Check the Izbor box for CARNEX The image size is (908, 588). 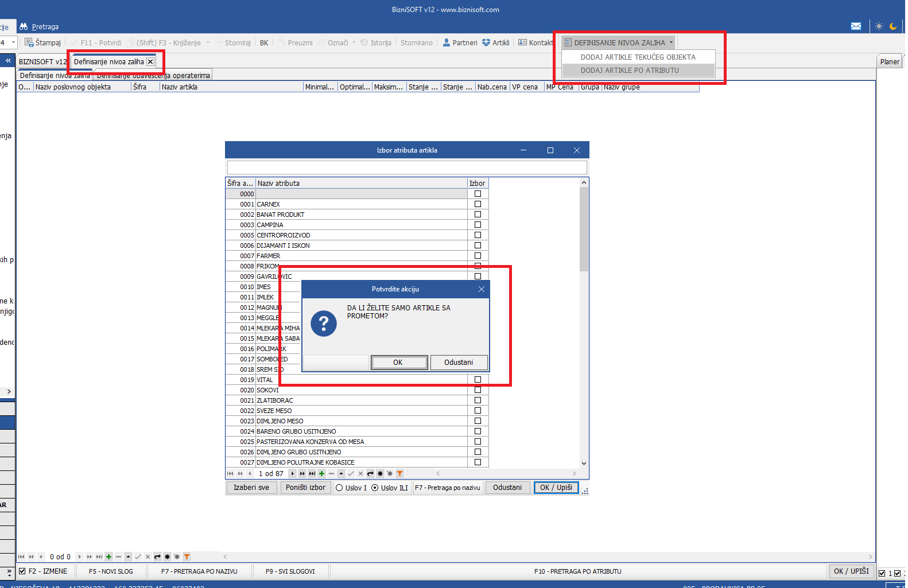point(478,204)
